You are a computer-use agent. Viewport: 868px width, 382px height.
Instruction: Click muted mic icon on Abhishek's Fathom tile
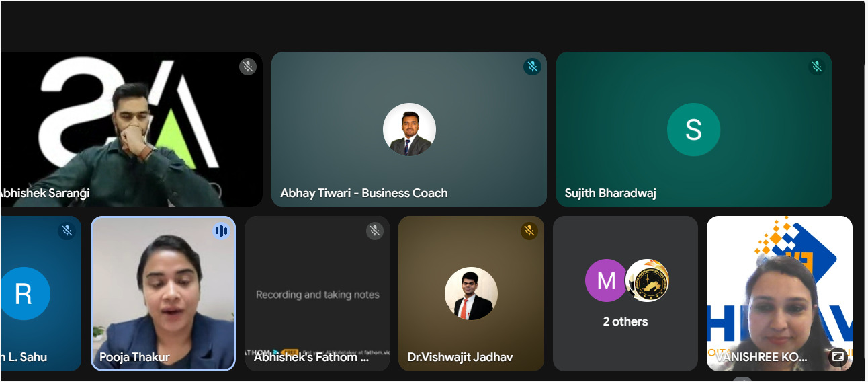pyautogui.click(x=375, y=231)
